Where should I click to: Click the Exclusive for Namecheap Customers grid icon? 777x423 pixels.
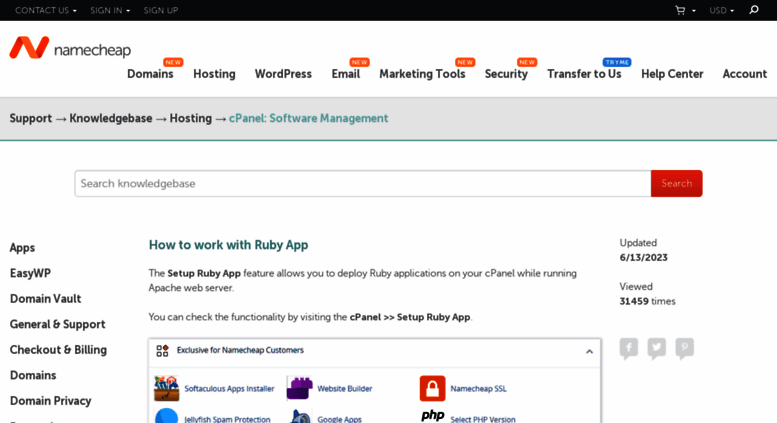pyautogui.click(x=163, y=351)
